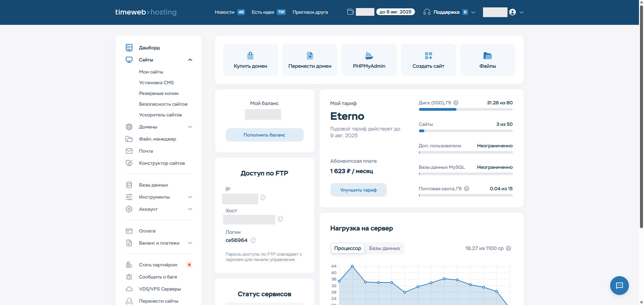
Task: Click the redacted username field in header
Action: click(x=495, y=12)
